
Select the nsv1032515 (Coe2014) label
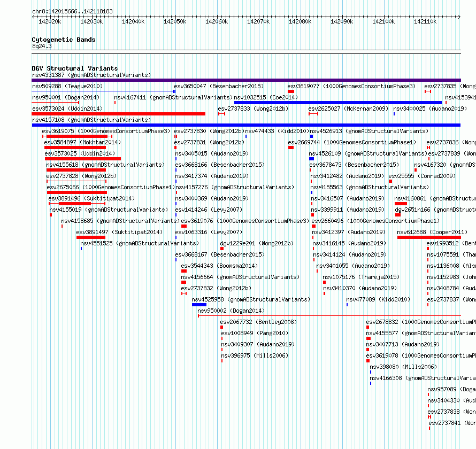[x=266, y=97]
